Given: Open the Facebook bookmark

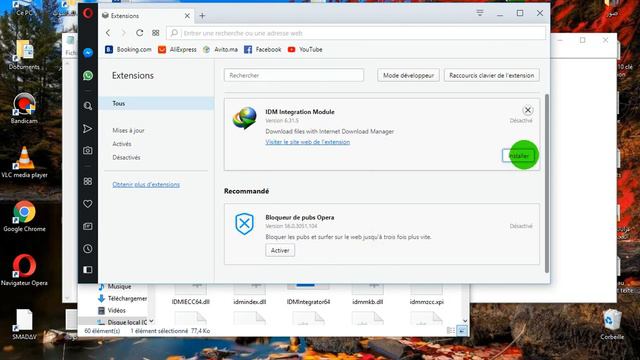Looking at the screenshot, I should [263, 49].
